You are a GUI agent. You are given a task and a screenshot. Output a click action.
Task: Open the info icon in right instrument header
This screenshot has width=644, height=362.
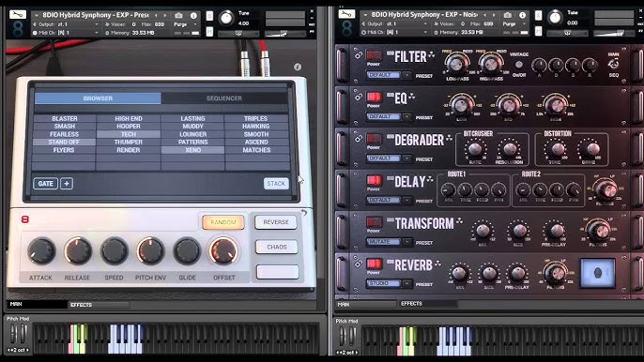[522, 15]
